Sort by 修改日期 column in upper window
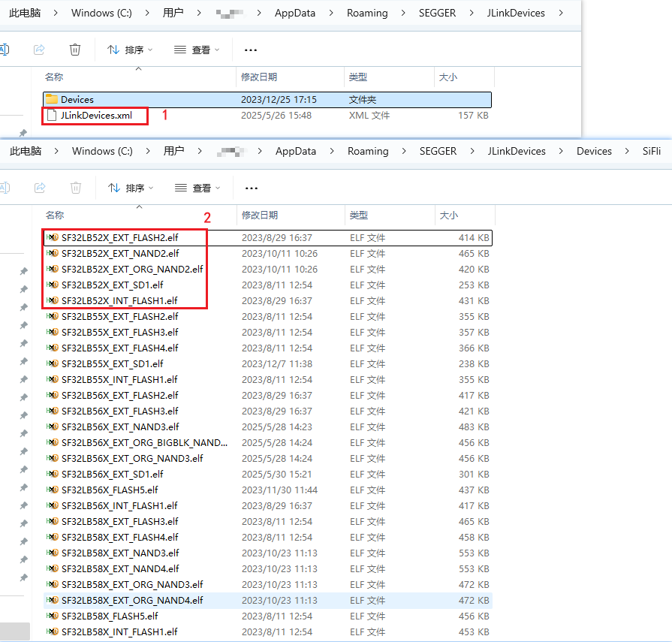The image size is (672, 642). coord(259,77)
